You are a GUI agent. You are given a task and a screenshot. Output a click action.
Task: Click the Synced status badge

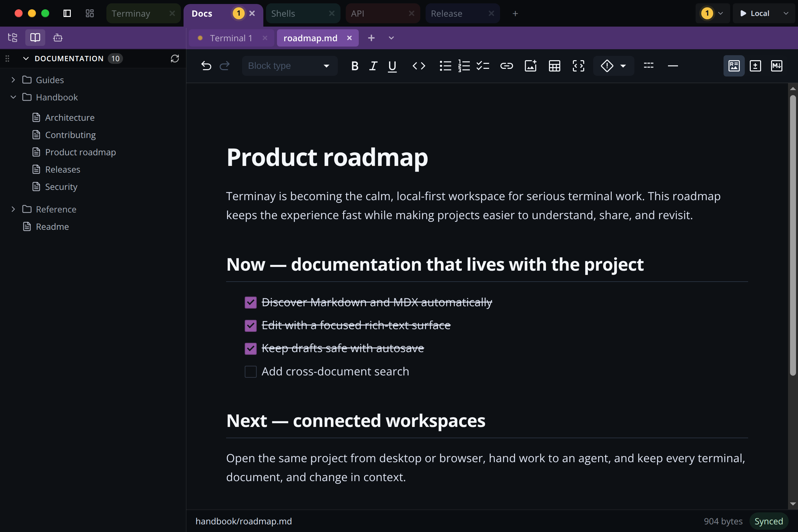coord(768,521)
